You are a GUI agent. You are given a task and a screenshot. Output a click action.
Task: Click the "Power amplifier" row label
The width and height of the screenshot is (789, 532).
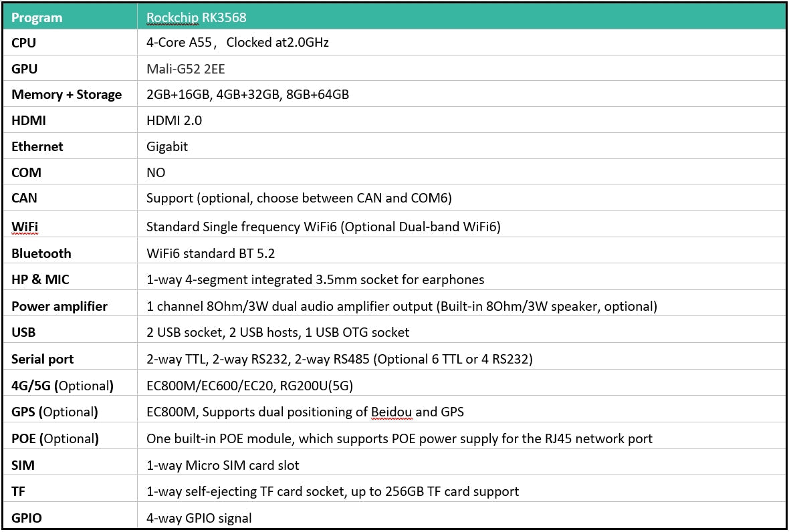tap(60, 306)
